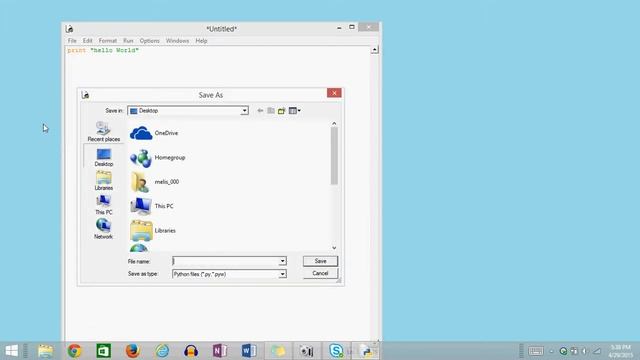
Task: Open the headphones music app in taskbar
Action: pos(191,351)
